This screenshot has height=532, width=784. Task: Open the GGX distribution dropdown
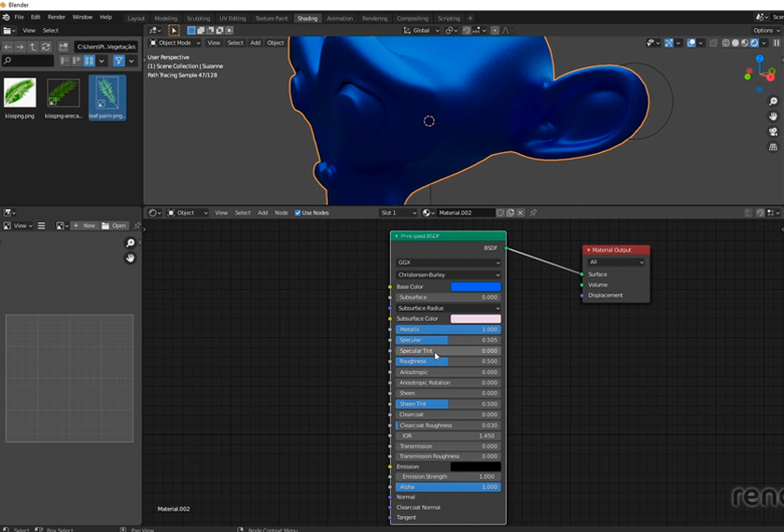448,262
